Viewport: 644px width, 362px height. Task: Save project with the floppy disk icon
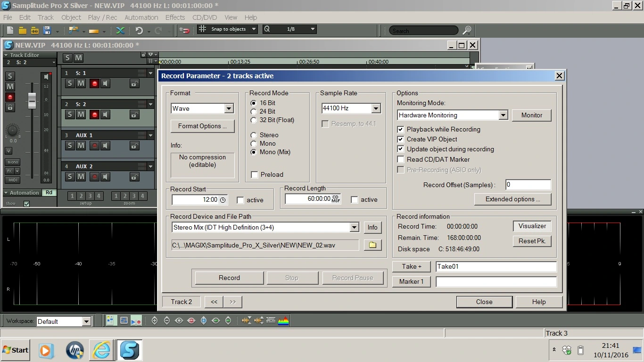[x=47, y=30]
